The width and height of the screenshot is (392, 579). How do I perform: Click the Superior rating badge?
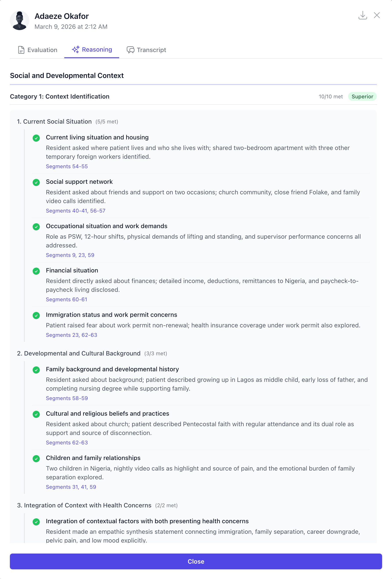362,97
